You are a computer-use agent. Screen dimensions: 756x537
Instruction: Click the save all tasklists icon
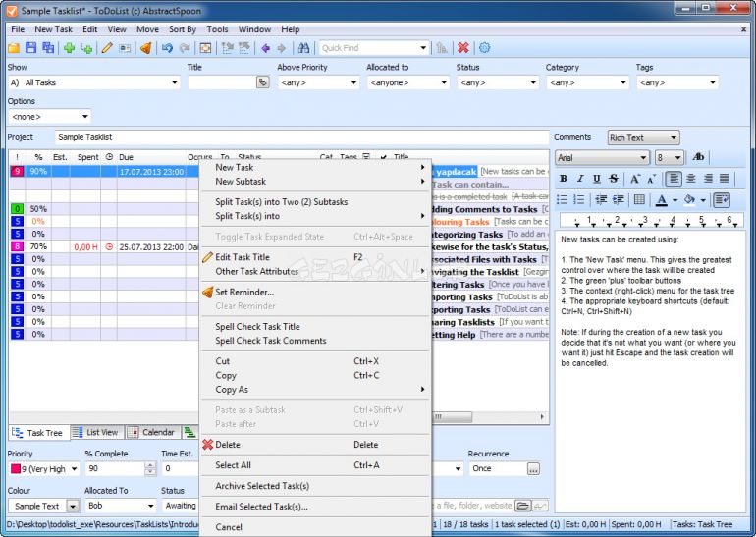[x=48, y=48]
